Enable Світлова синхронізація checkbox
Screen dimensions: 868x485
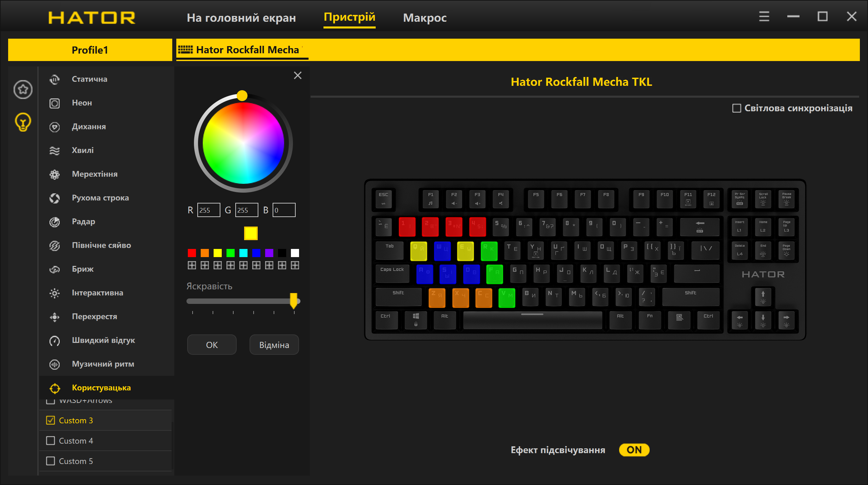click(x=736, y=108)
